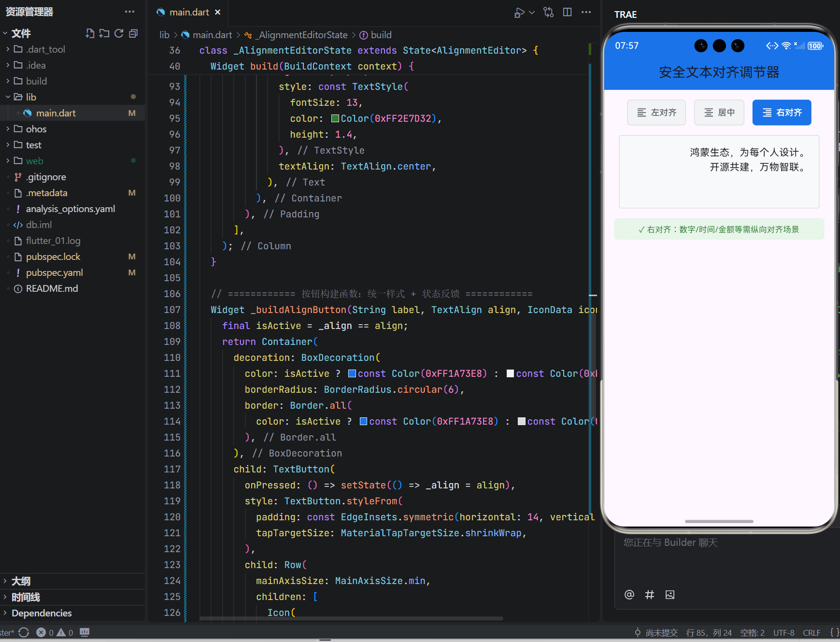This screenshot has height=642, width=840.
Task: Close the main.dart editor tab
Action: coord(218,12)
